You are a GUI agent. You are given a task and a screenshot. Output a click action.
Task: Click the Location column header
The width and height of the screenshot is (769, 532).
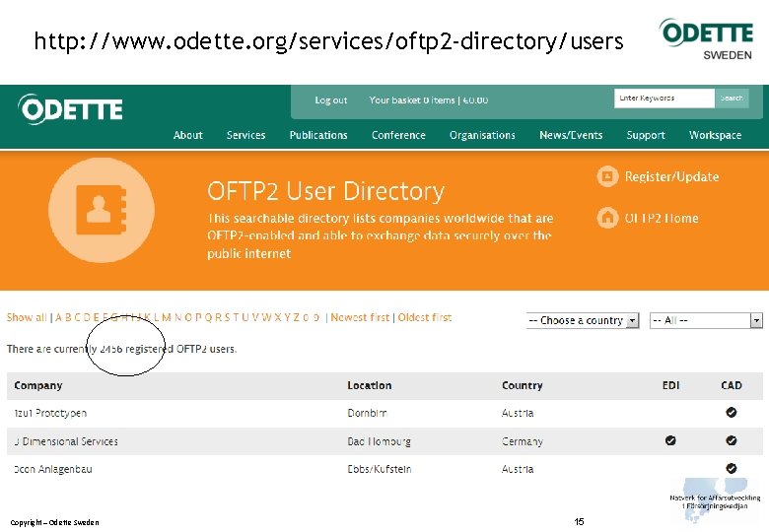coord(370,385)
